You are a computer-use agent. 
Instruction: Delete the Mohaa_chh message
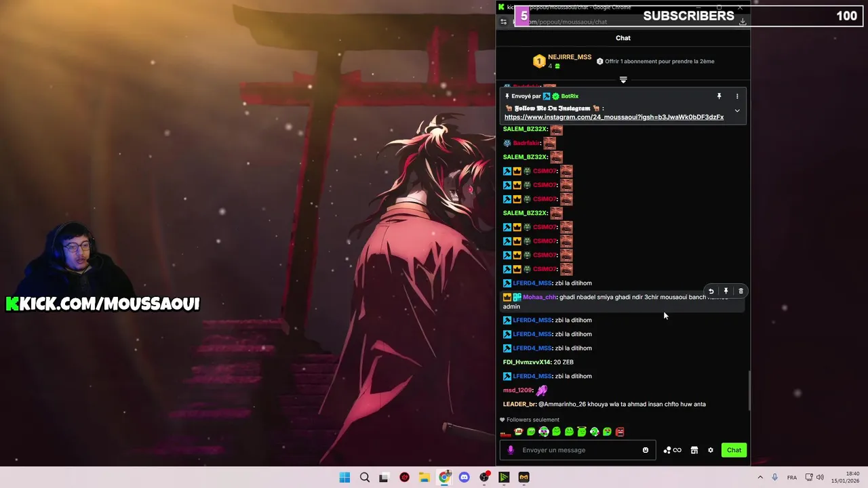[x=741, y=291]
